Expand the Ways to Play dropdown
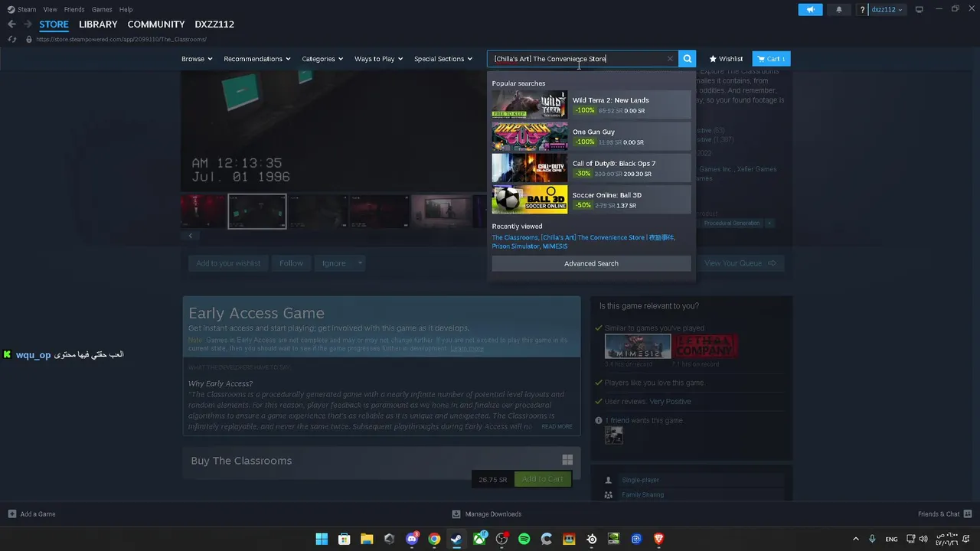 (378, 59)
